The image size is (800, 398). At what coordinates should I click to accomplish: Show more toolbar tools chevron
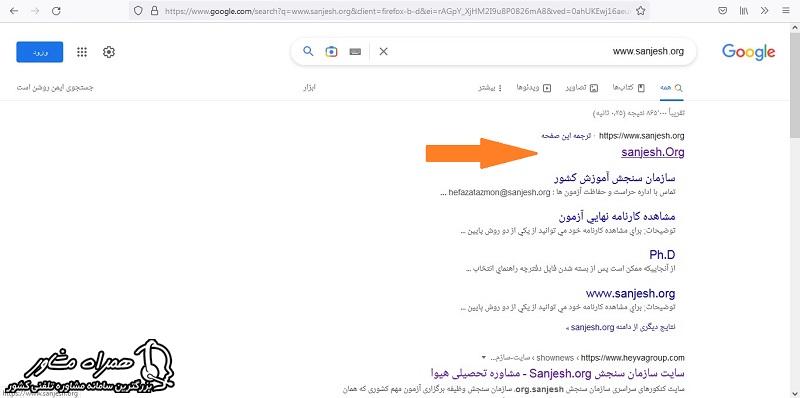pyautogui.click(x=764, y=10)
